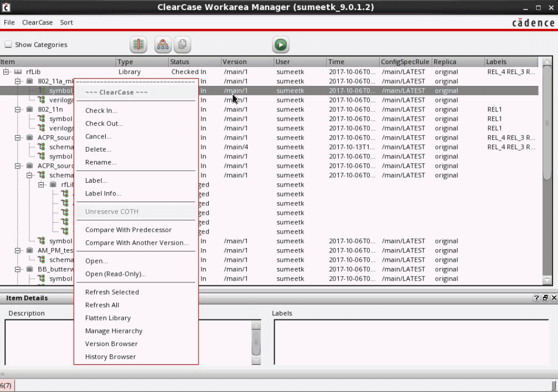Open the Sort menu

tap(66, 22)
